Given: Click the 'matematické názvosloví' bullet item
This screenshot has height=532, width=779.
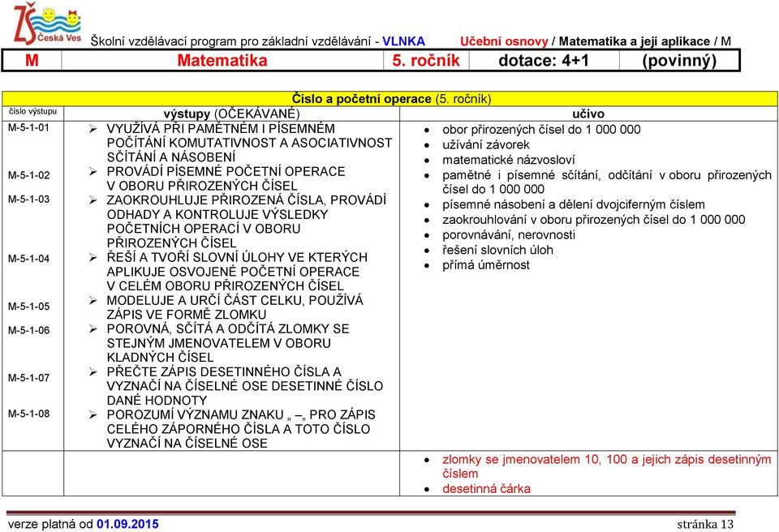Looking at the screenshot, I should point(509,160).
